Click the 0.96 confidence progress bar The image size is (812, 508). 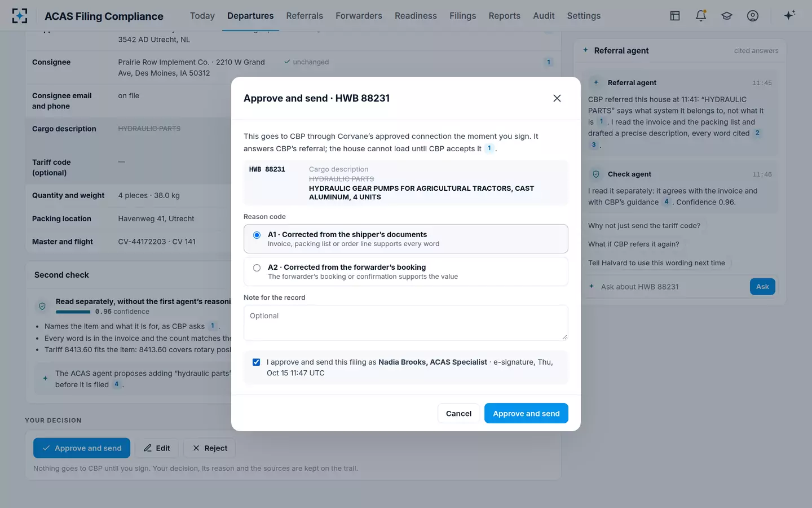click(73, 312)
